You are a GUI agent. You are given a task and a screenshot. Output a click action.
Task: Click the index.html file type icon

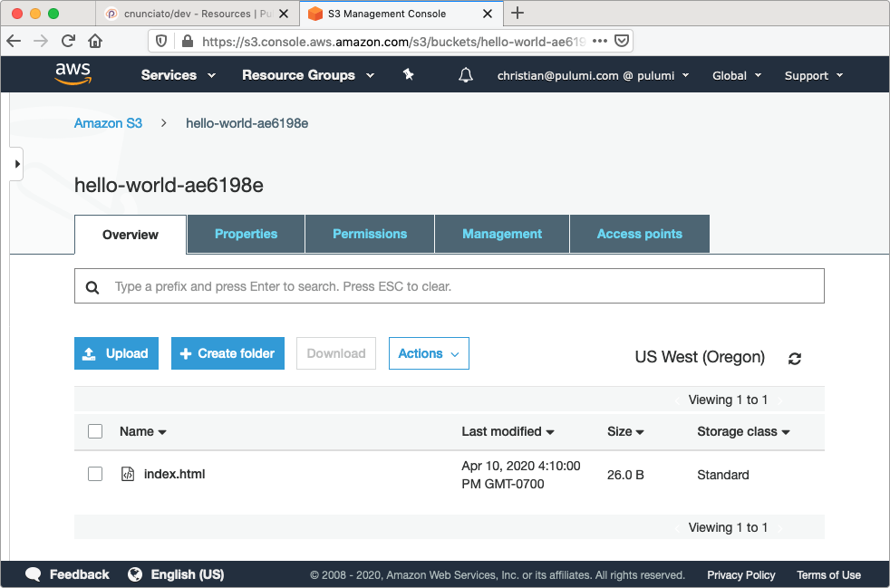pyautogui.click(x=128, y=474)
